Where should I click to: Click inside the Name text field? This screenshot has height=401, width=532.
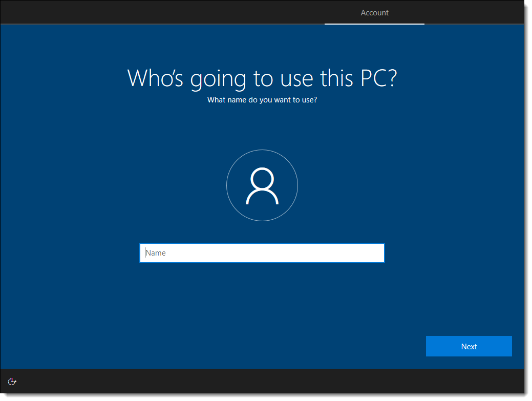coord(262,253)
